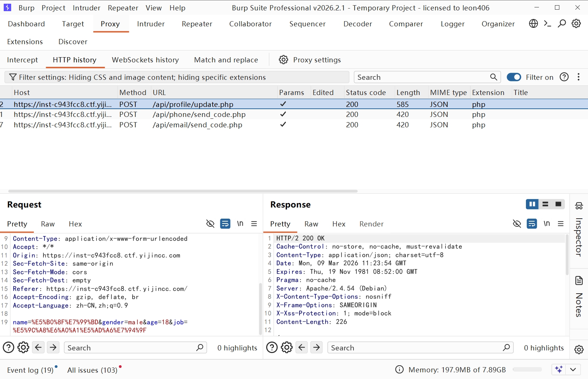Click the Burp AI sparkle icon
588x379 pixels.
[x=558, y=369]
